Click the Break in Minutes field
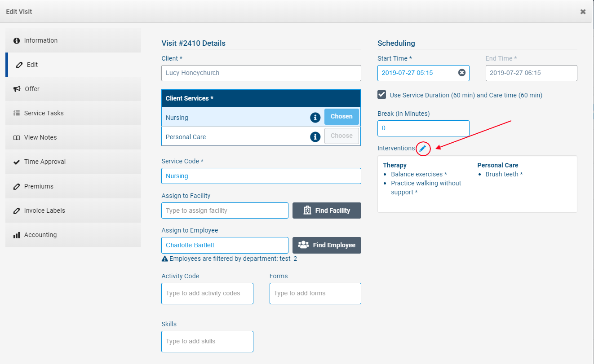Screen dimensions: 594x364 click(x=423, y=128)
